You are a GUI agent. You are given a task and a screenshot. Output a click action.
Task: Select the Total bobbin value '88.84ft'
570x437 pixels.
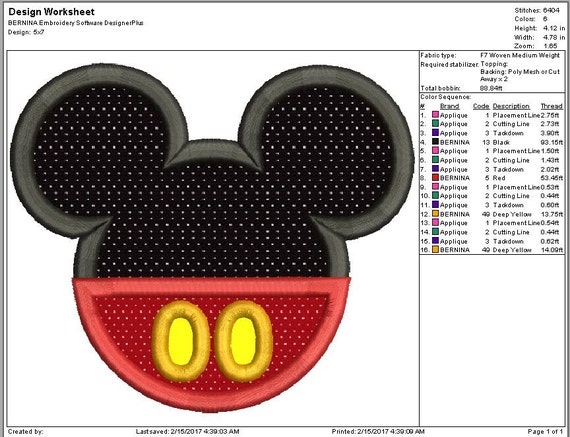pyautogui.click(x=491, y=88)
